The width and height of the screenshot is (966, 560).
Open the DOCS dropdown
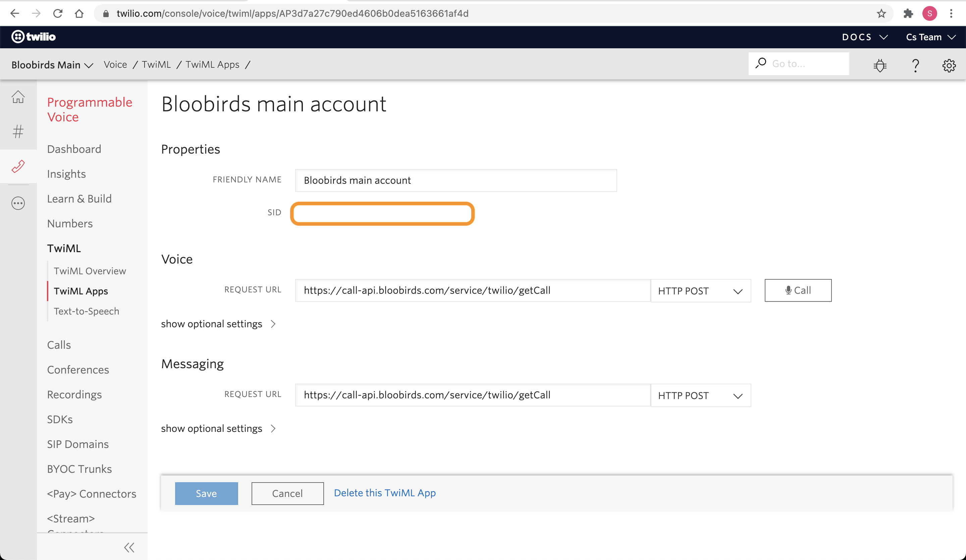tap(865, 37)
